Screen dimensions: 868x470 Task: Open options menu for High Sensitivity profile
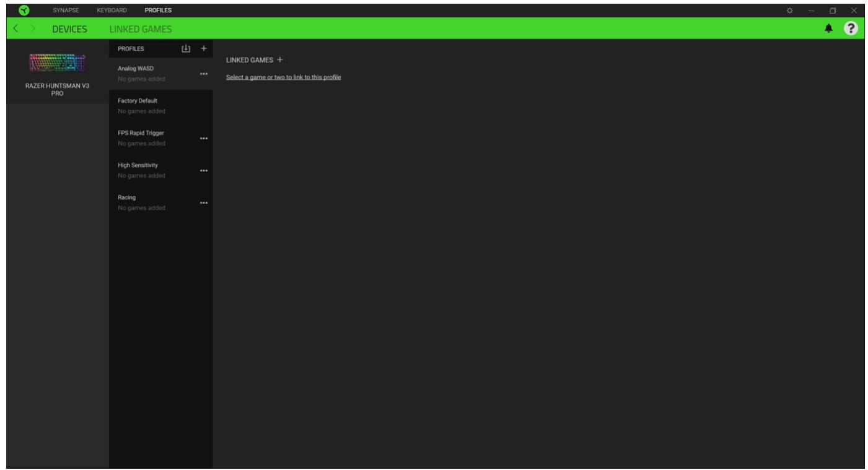pos(204,170)
